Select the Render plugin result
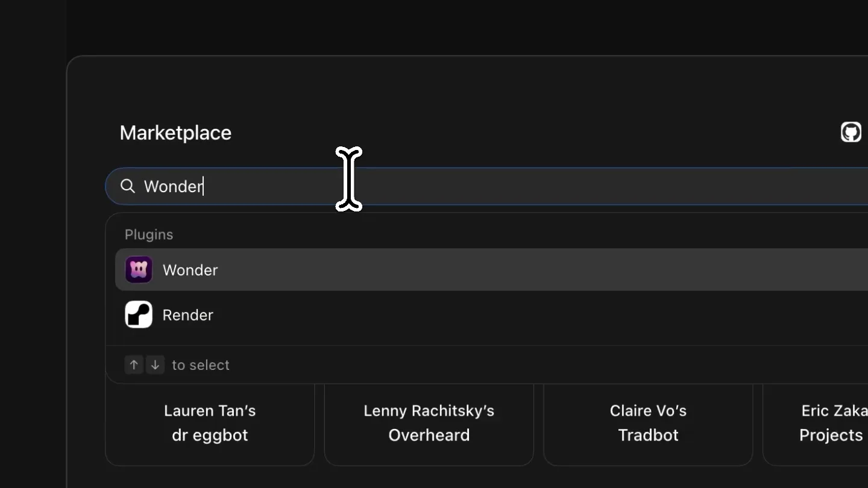 point(491,314)
